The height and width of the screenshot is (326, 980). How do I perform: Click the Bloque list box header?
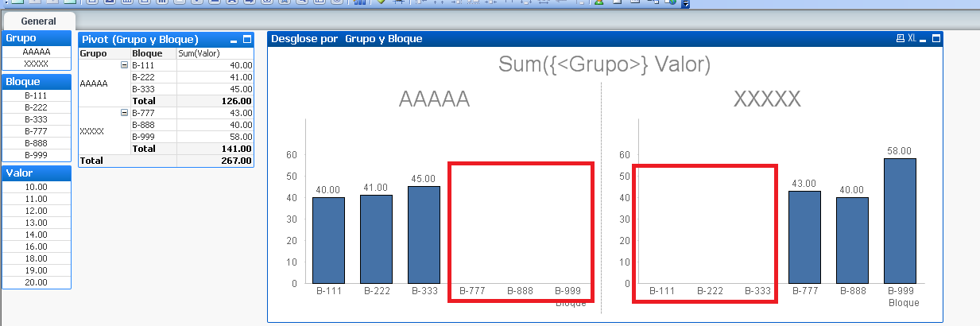(x=37, y=81)
